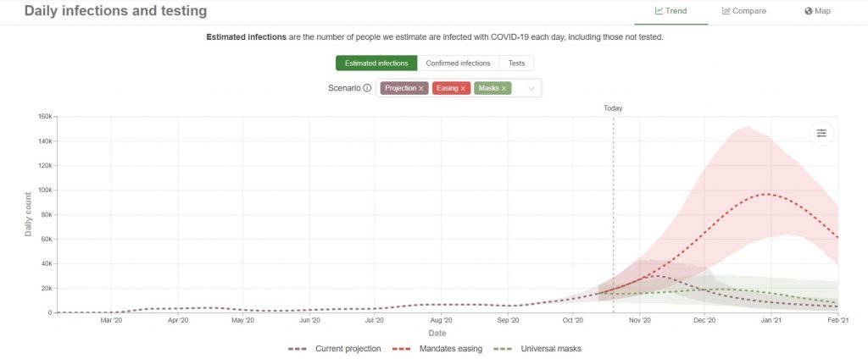
Task: Remove the Easing scenario tag
Action: coord(463,88)
